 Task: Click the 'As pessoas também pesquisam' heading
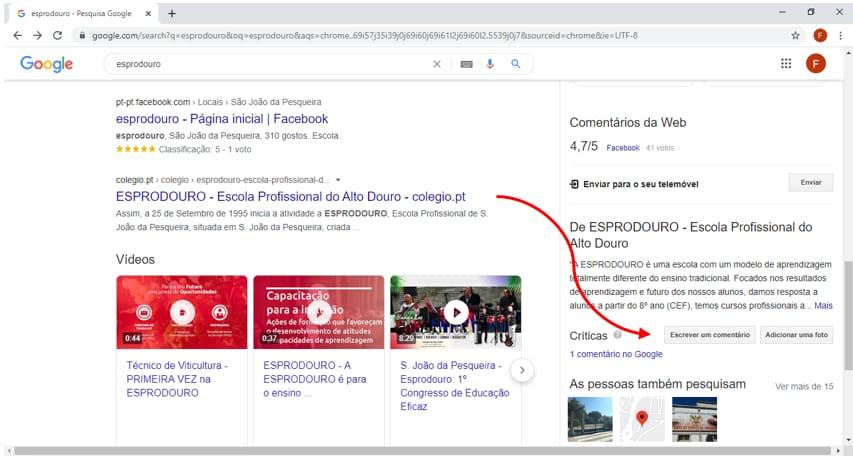pos(658,384)
